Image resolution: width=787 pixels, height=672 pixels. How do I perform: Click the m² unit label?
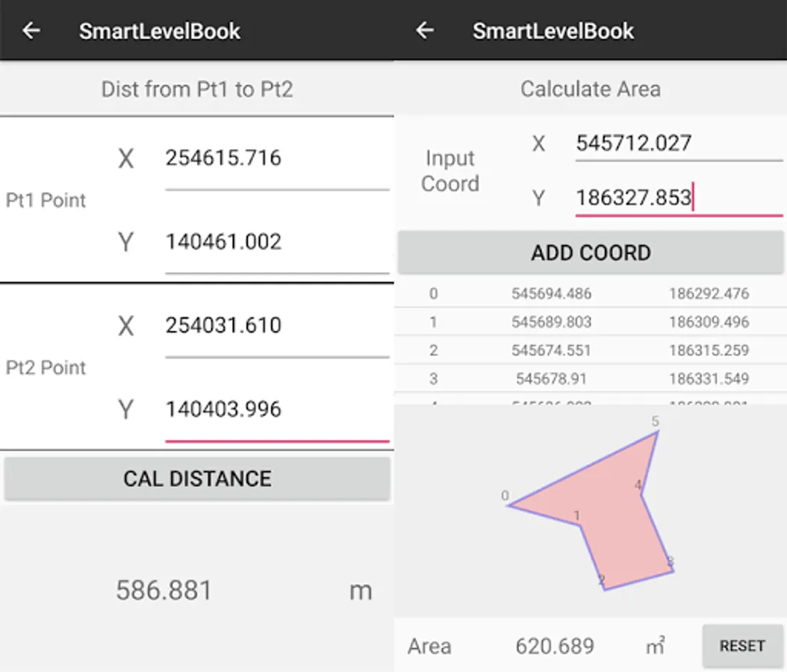(x=656, y=646)
